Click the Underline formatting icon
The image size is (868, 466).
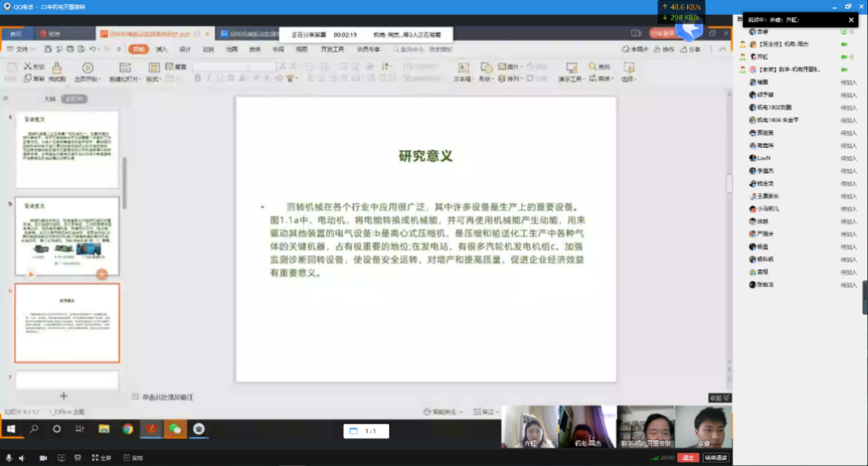pyautogui.click(x=220, y=78)
